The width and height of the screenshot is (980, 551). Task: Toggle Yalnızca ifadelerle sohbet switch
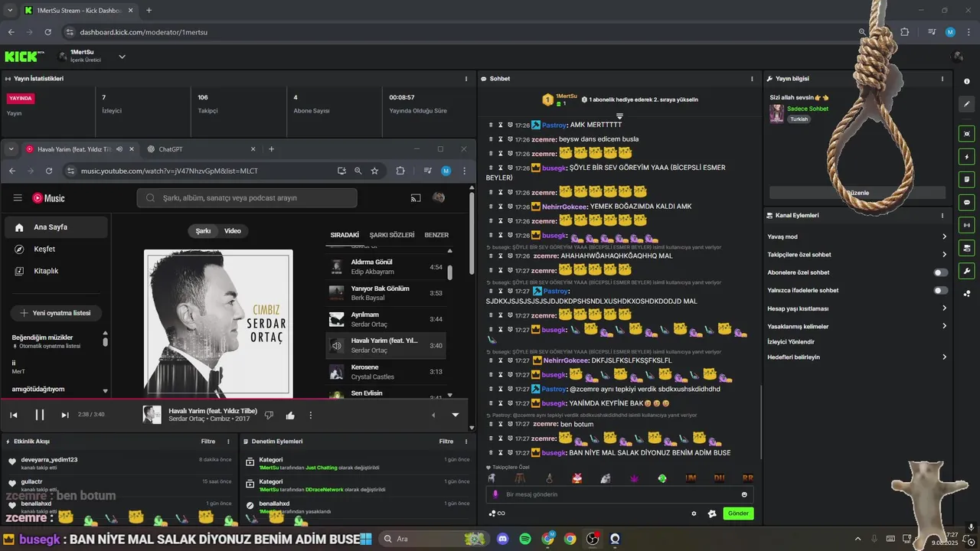(940, 290)
